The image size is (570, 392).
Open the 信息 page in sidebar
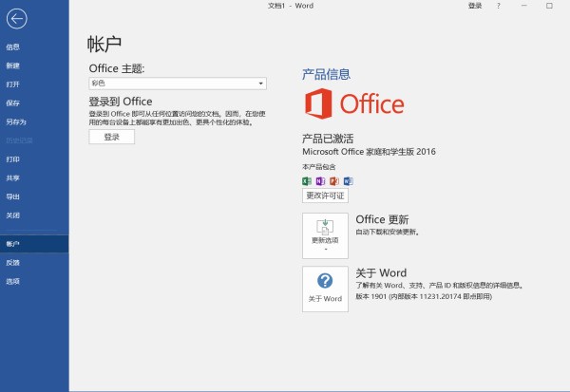point(12,47)
